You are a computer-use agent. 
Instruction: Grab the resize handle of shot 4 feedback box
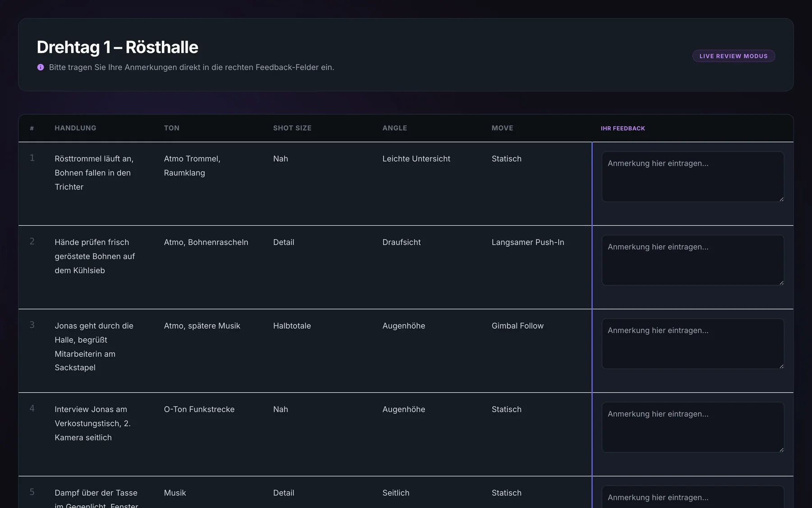781,450
